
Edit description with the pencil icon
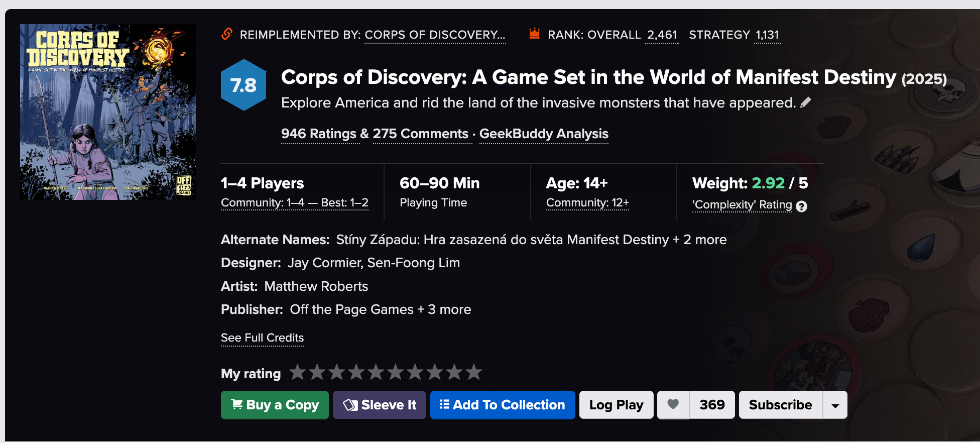805,102
